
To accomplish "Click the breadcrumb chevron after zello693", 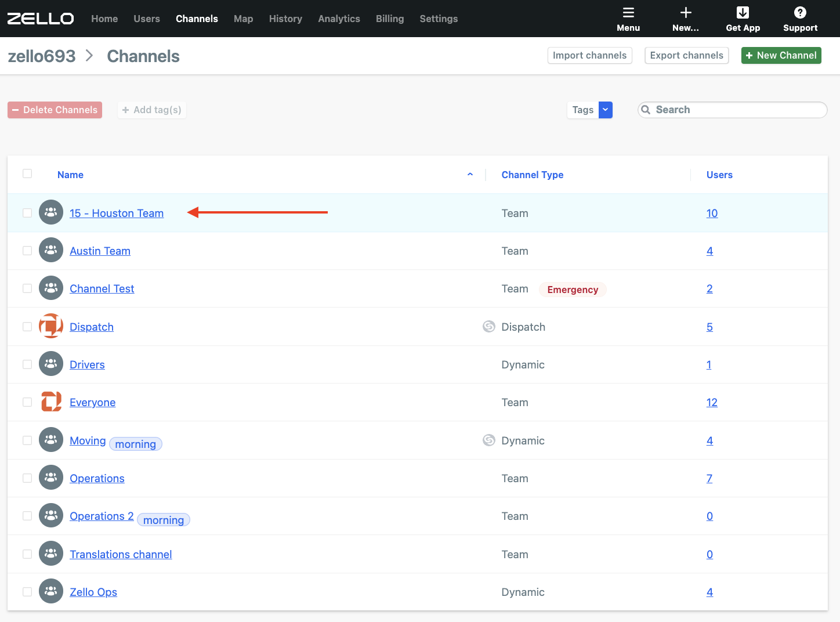I will [x=89, y=56].
